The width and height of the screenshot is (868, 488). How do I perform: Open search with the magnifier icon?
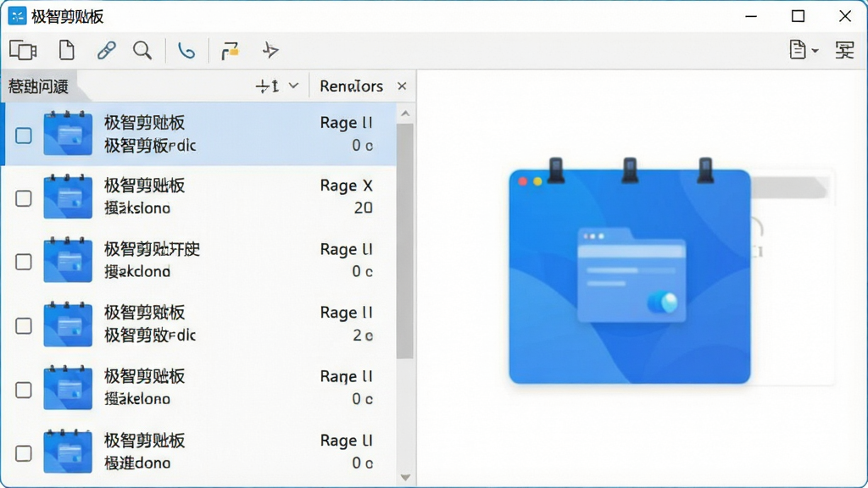point(142,50)
